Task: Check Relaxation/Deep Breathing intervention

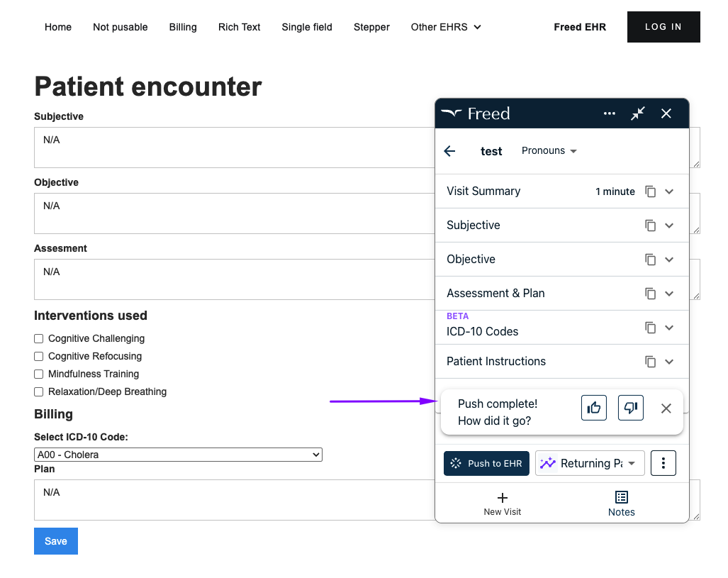Action: click(38, 391)
